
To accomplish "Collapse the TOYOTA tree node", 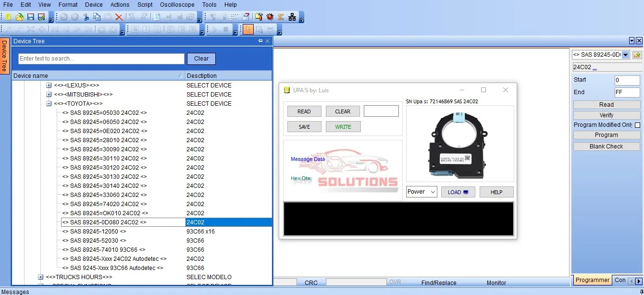I will click(49, 103).
